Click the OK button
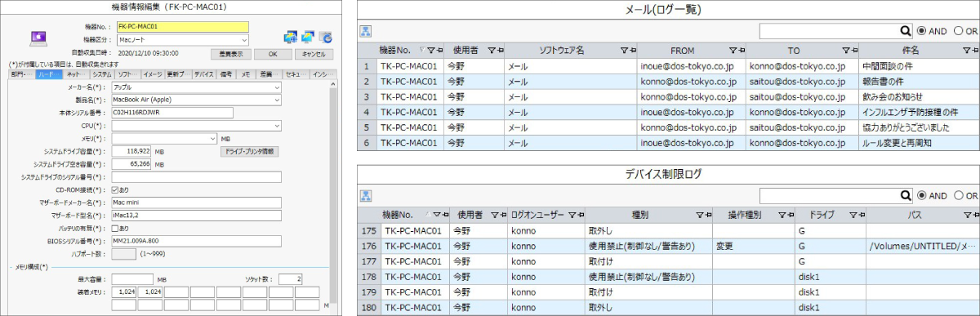Image resolution: width=980 pixels, height=316 pixels. click(273, 54)
